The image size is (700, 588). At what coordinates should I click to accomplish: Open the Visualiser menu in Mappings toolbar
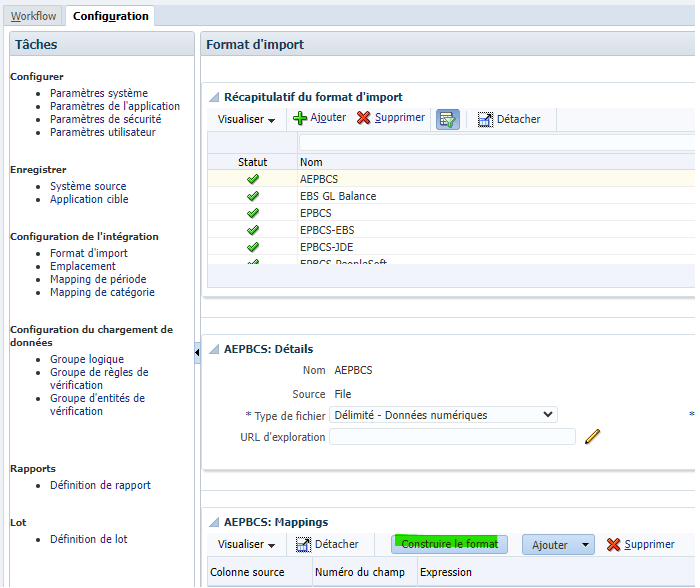click(246, 544)
